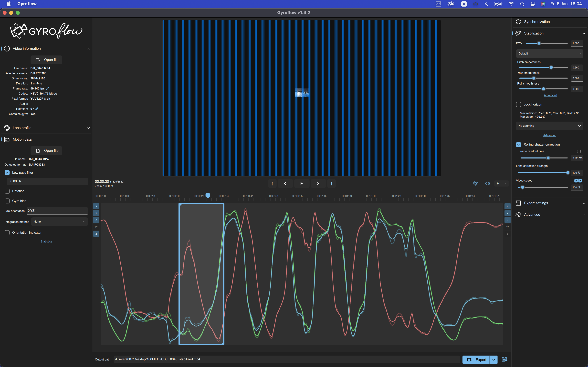588x367 pixels.
Task: Click the Synchronization refresh icon
Action: (518, 22)
